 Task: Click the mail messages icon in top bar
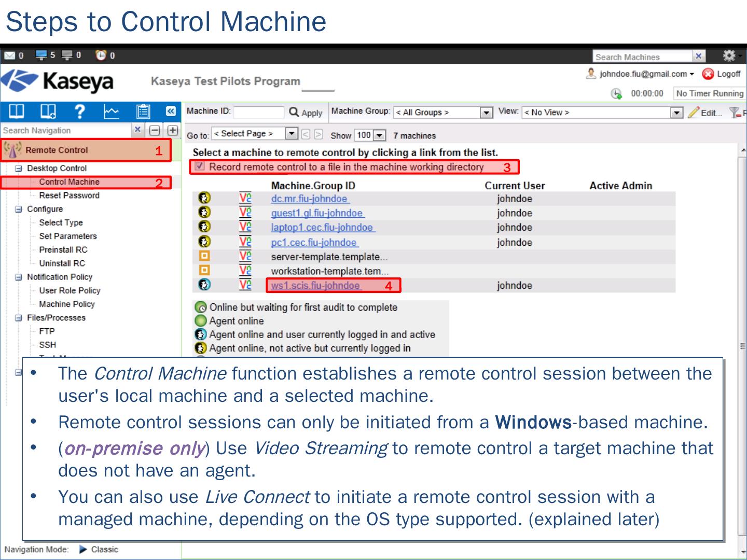click(10, 55)
